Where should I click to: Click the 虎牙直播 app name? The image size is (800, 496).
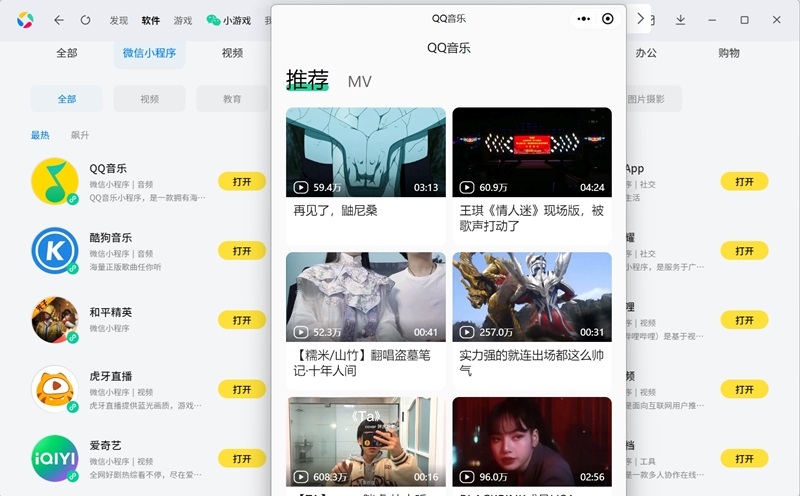pyautogui.click(x=111, y=377)
